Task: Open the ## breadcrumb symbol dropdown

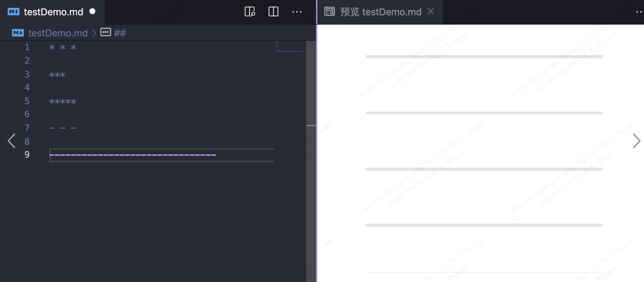Action: 120,33
